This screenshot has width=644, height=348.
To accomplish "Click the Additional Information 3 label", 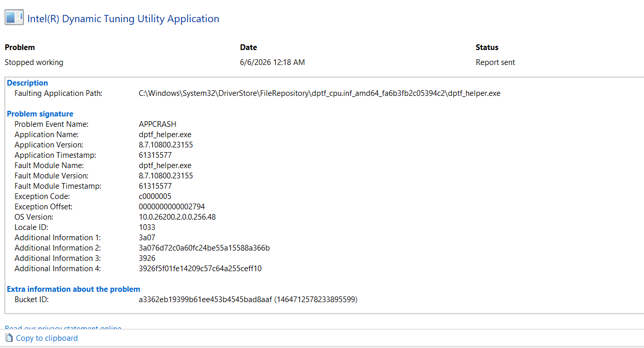I will pyautogui.click(x=58, y=258).
